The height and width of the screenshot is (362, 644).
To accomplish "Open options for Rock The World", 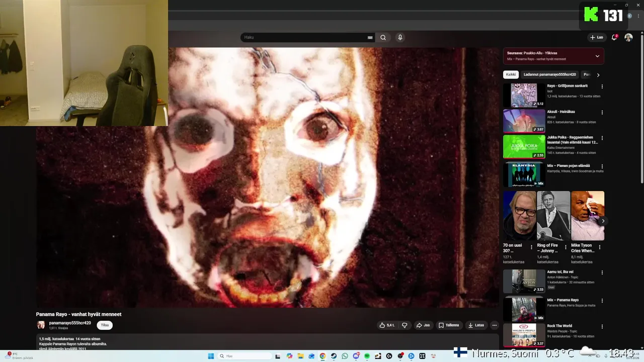I will pyautogui.click(x=602, y=326).
